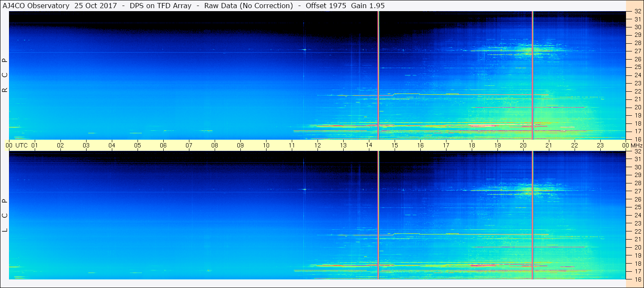This screenshot has height=288, width=644.
Task: Click the 21 MHz label of LCP scale
Action: (638, 239)
